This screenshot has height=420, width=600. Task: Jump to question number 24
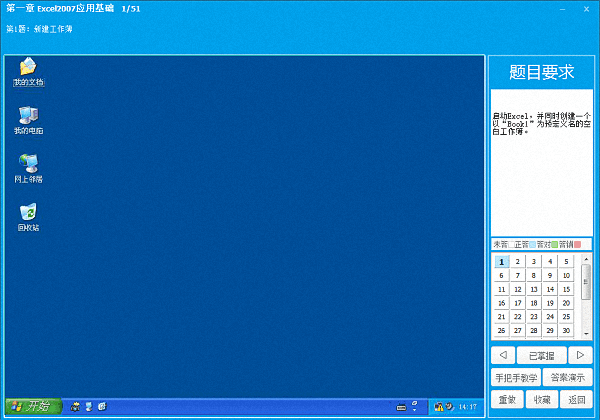[x=550, y=317]
